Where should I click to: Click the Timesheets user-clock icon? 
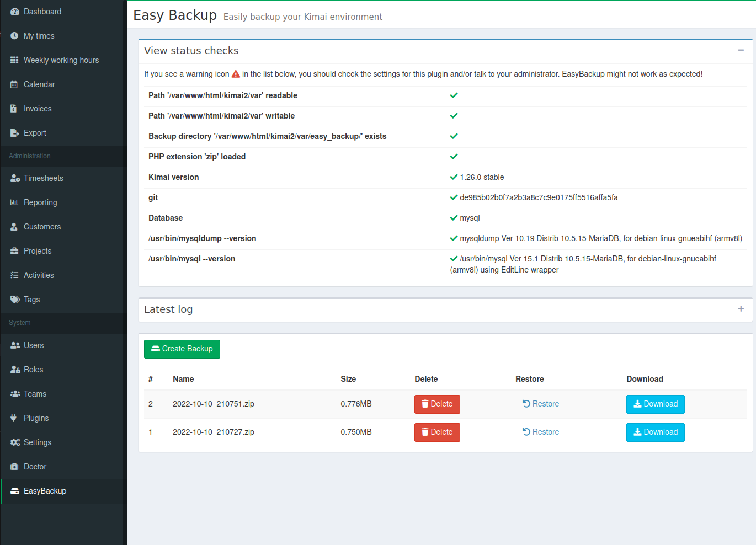coord(15,178)
